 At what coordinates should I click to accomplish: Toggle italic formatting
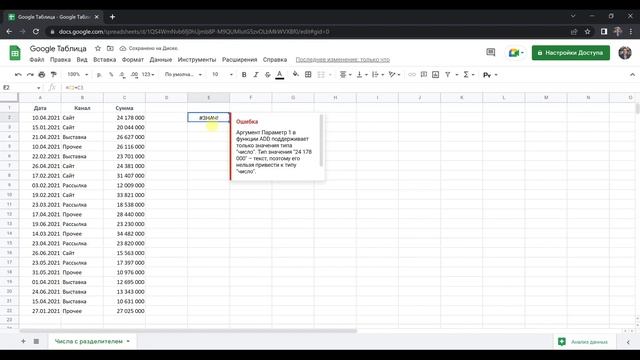coord(256,75)
